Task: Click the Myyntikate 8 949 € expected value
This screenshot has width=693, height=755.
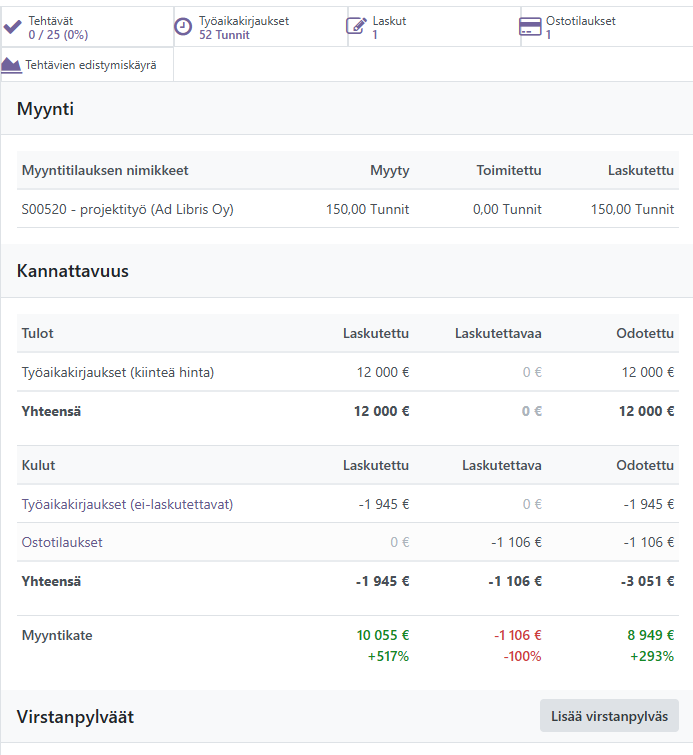Action: pyautogui.click(x=651, y=635)
